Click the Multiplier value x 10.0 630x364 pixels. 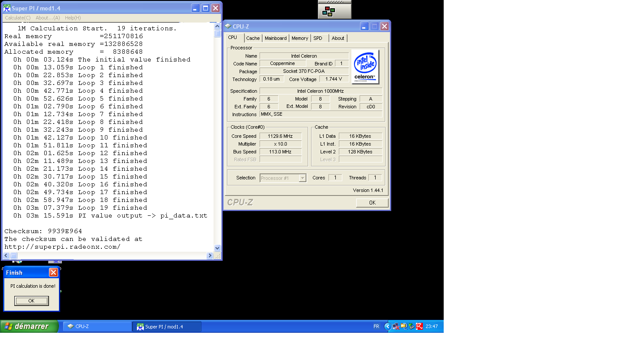tap(280, 144)
